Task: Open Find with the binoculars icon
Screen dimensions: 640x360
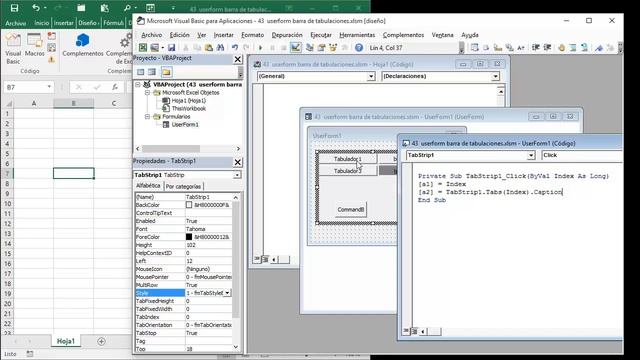Action: (220, 48)
